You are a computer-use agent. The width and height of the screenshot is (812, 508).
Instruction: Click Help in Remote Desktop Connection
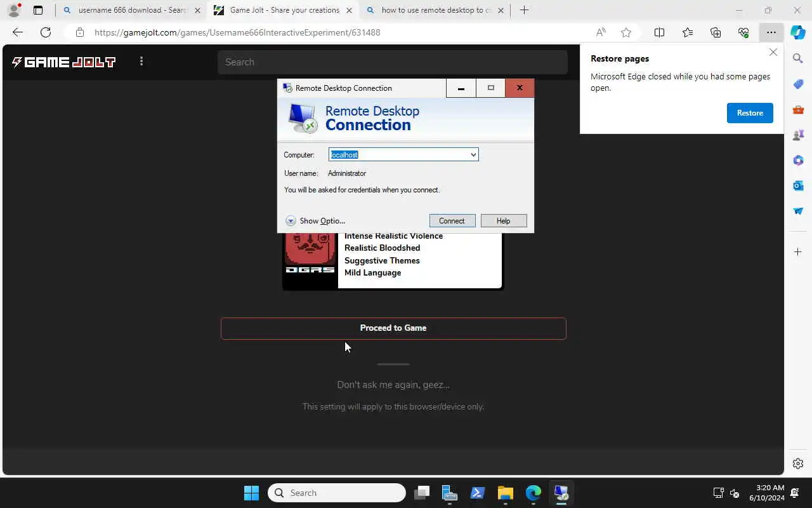click(503, 221)
